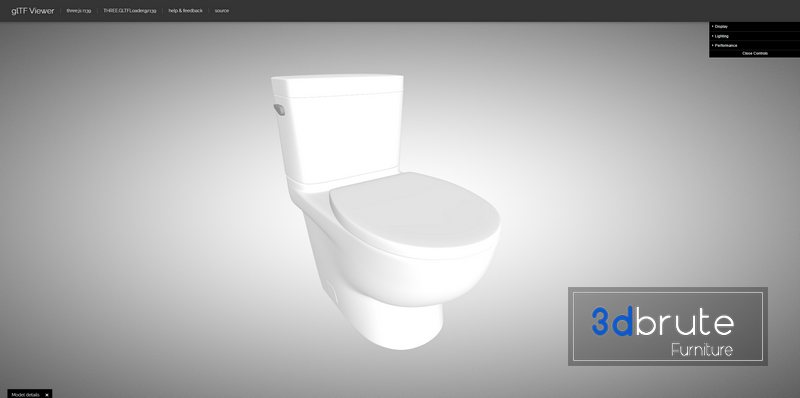The width and height of the screenshot is (800, 398).
Task: Click the toilet flush handle on the model
Action: pos(279,109)
